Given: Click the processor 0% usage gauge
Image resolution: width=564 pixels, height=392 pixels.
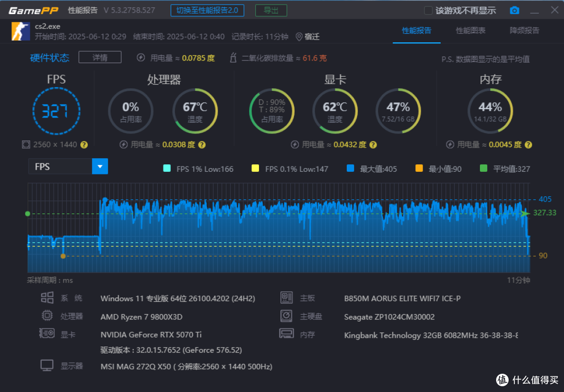Looking at the screenshot, I should [131, 111].
